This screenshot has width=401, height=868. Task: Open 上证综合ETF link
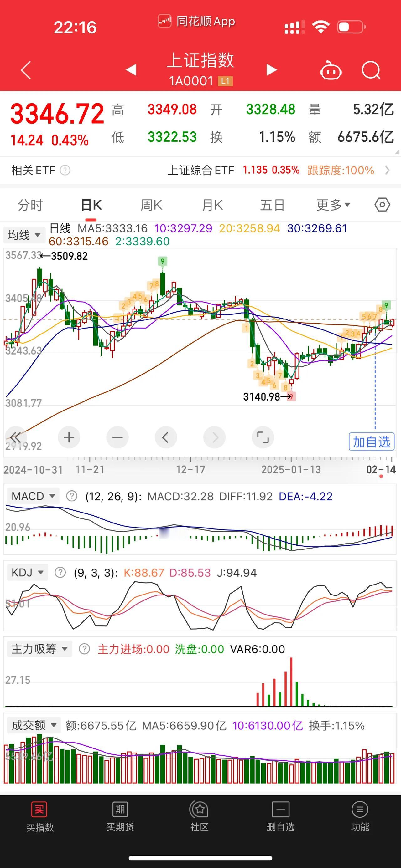point(201,170)
